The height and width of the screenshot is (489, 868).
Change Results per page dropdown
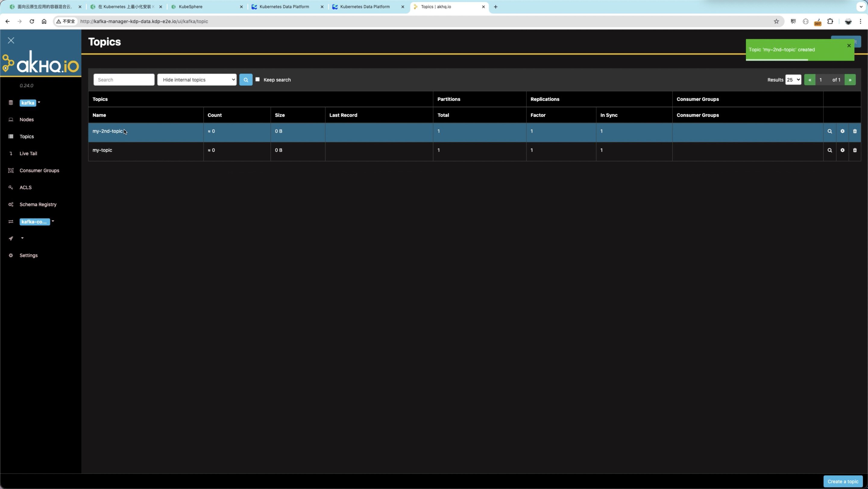[x=793, y=80]
